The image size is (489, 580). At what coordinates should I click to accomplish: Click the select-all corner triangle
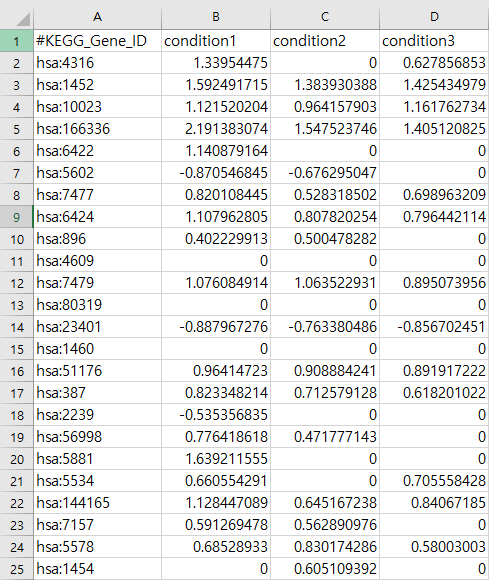coord(23,19)
